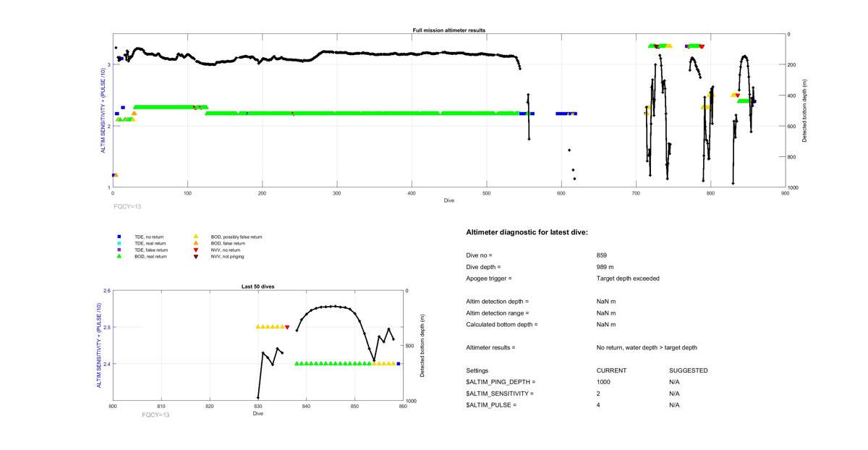The height and width of the screenshot is (450, 868).
Task: Click the orange triangle BOD false return legend marker
Action: [x=196, y=243]
